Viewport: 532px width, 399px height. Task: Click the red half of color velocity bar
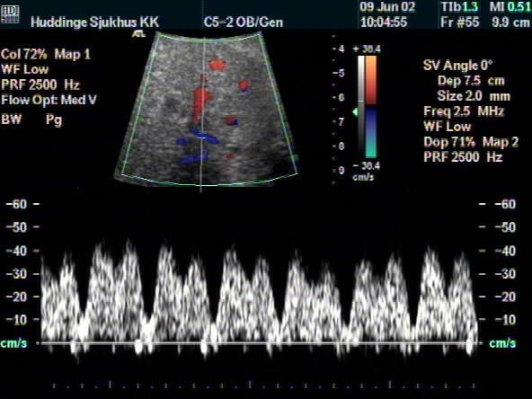(x=370, y=80)
